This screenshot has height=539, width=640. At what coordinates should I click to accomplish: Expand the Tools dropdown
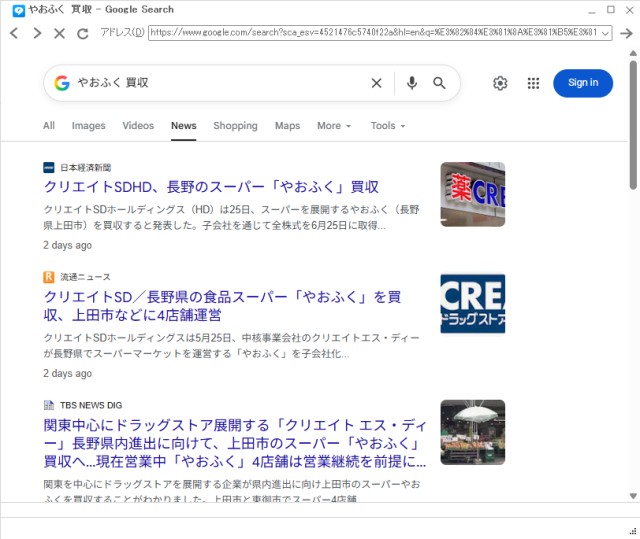click(388, 126)
